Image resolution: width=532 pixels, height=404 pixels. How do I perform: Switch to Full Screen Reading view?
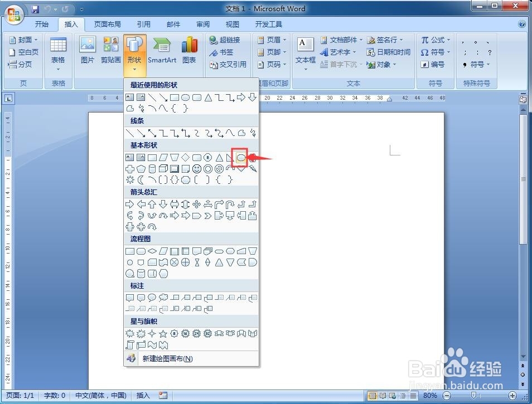(x=383, y=395)
